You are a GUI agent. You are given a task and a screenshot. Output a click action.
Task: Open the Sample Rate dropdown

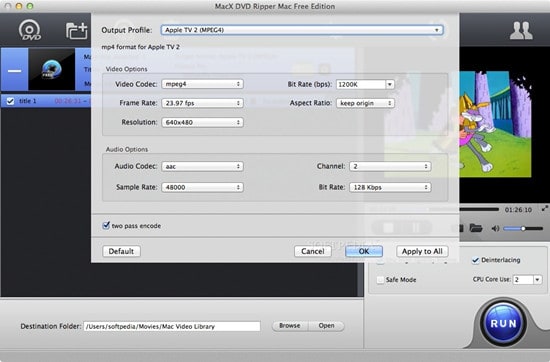202,187
